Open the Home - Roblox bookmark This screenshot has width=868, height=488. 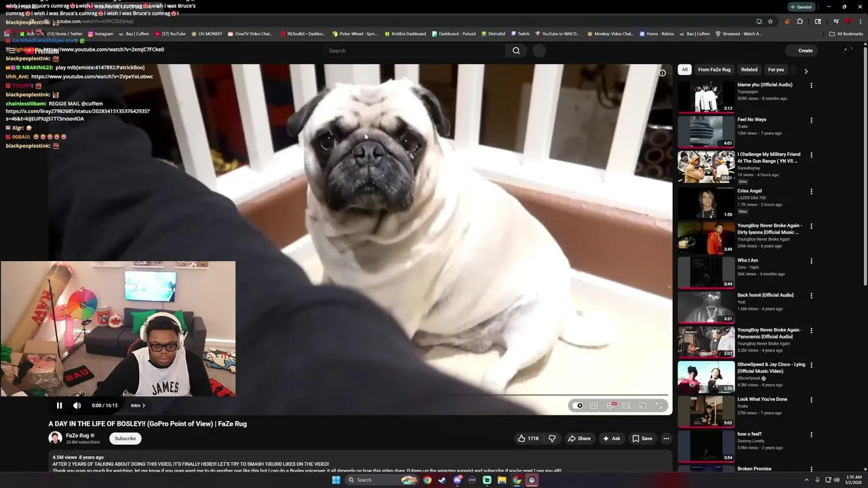tap(656, 33)
